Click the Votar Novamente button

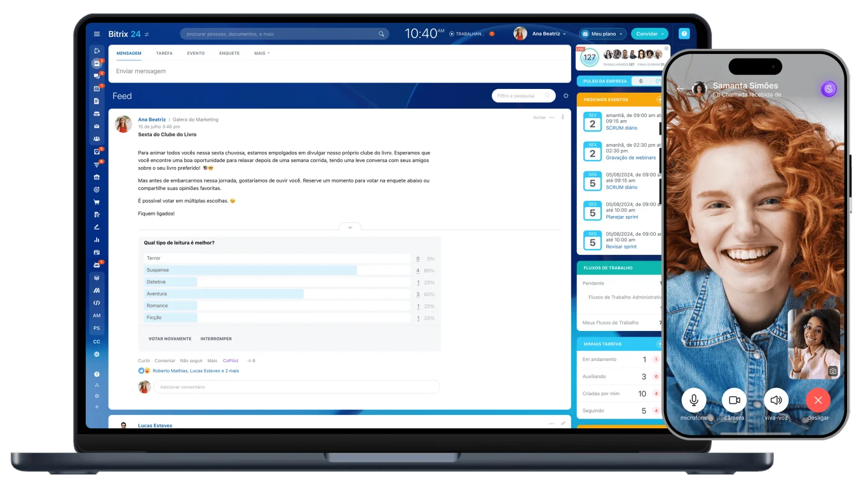[x=170, y=339]
